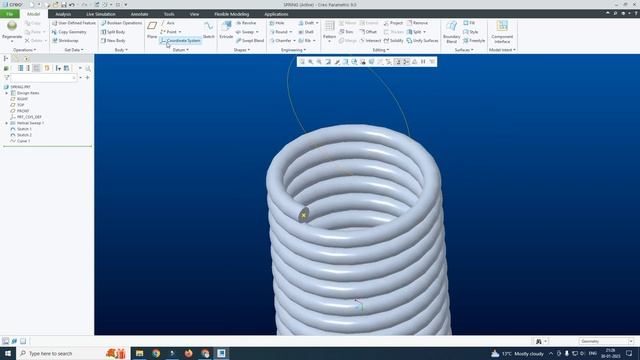
Task: Click the refit icon in graphics toolbar
Action: pyautogui.click(x=302, y=62)
